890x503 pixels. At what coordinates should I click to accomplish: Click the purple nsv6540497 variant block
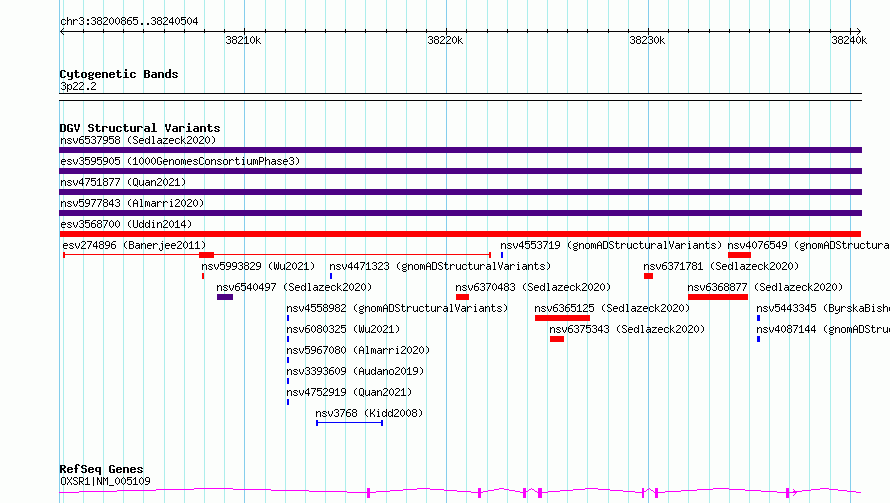[225, 297]
